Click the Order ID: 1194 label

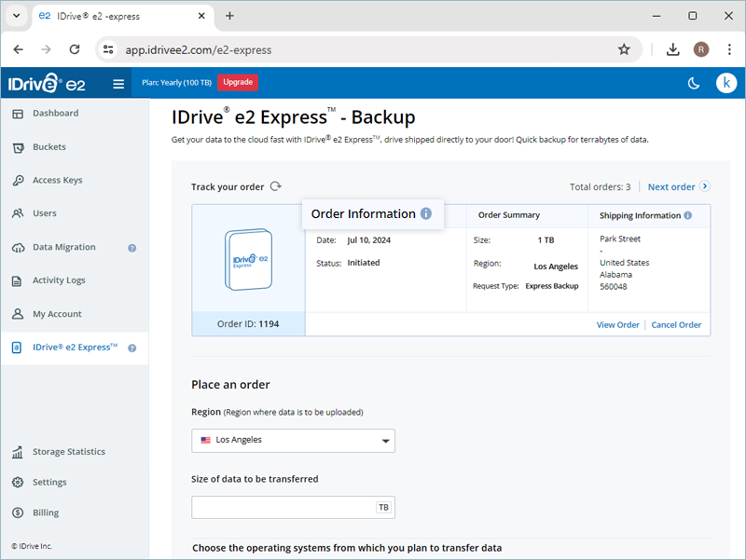coord(248,324)
